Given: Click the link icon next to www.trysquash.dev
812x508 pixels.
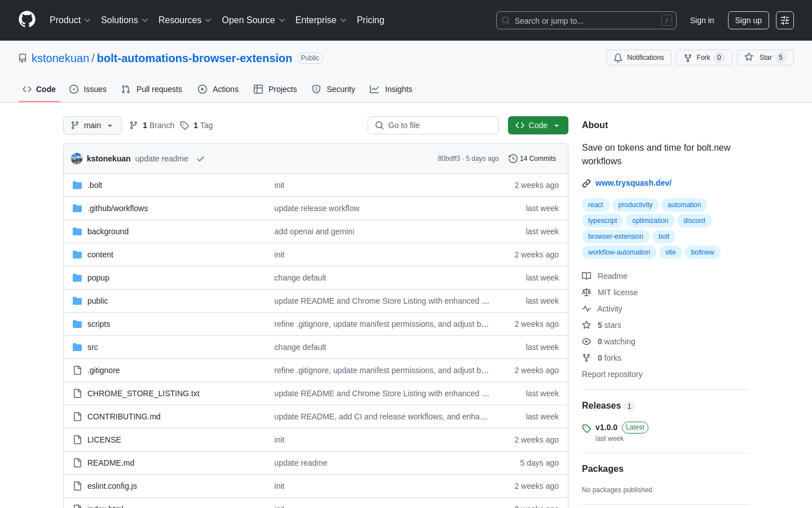Looking at the screenshot, I should (586, 183).
